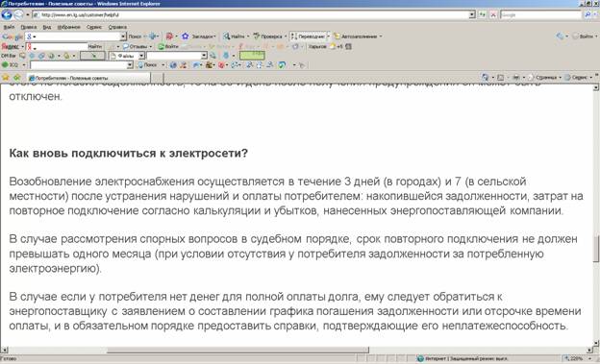Select the Потребителям - Полезные советы tab

point(88,78)
